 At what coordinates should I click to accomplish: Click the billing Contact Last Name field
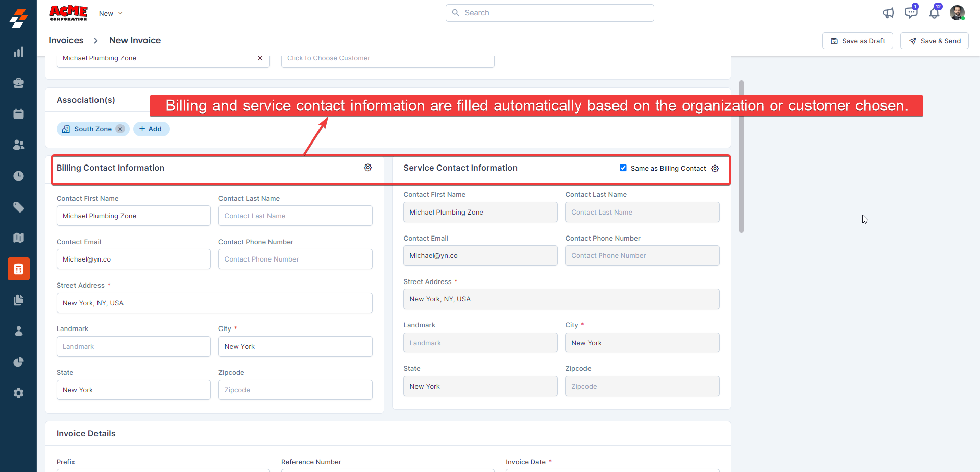point(295,216)
